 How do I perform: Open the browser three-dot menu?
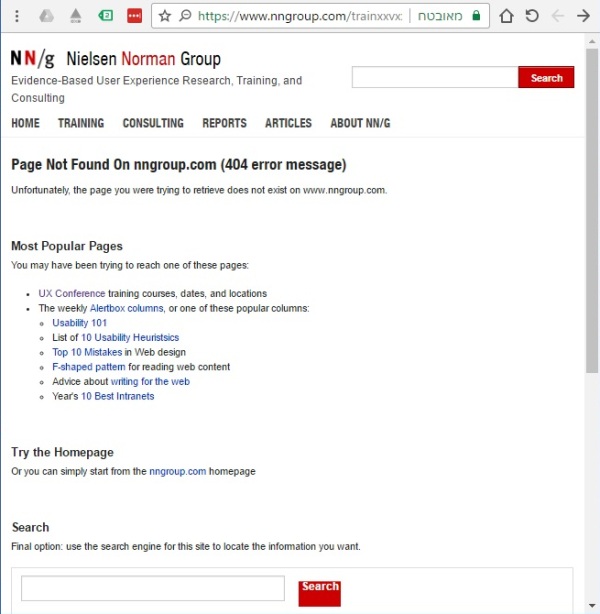click(17, 16)
